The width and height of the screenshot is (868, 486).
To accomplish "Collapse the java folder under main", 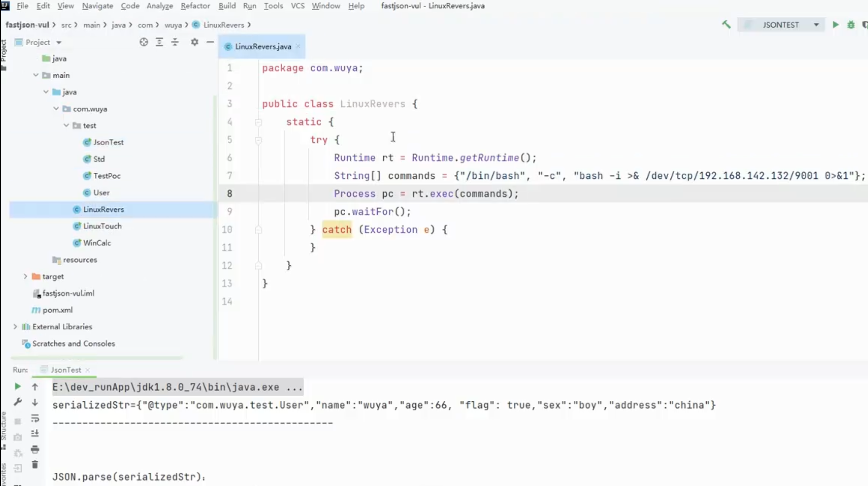I will [46, 92].
